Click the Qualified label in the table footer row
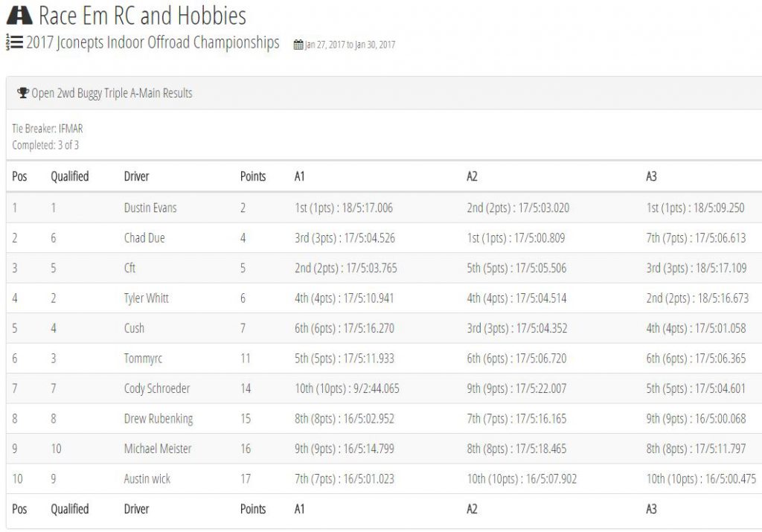 [70, 509]
